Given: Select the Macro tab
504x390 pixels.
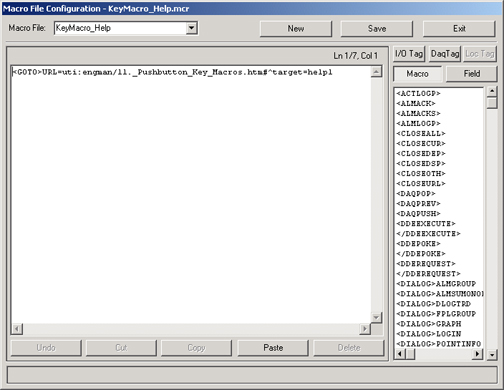Looking at the screenshot, I should tap(417, 74).
